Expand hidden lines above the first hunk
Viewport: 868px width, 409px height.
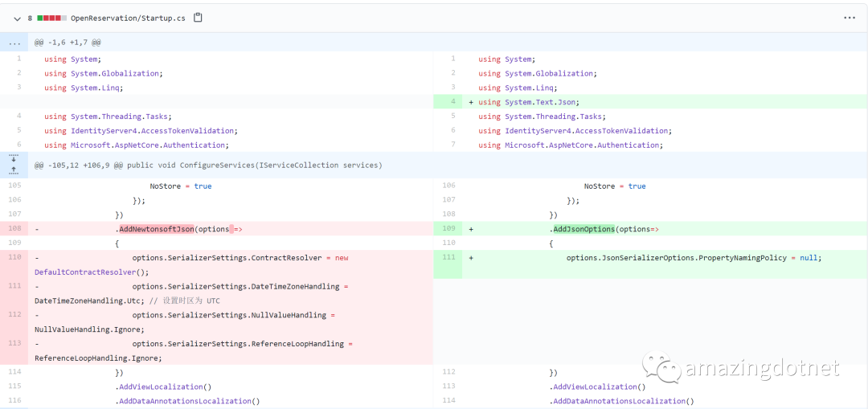14,42
